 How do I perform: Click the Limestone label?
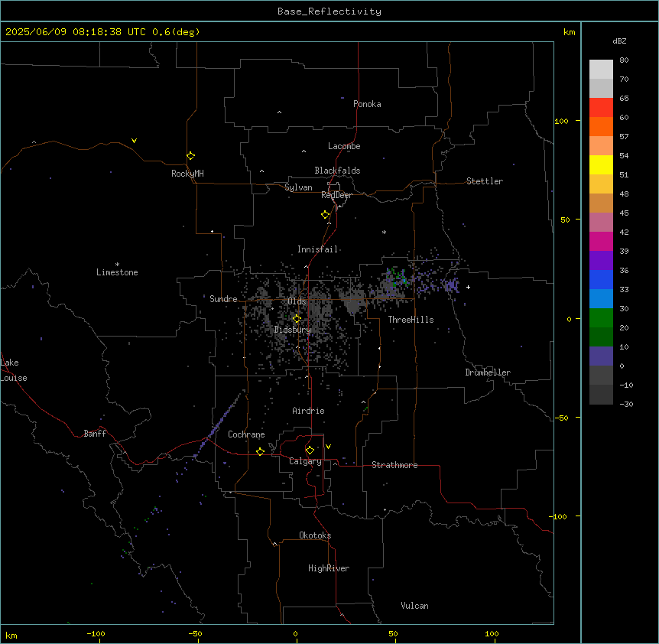click(x=117, y=272)
